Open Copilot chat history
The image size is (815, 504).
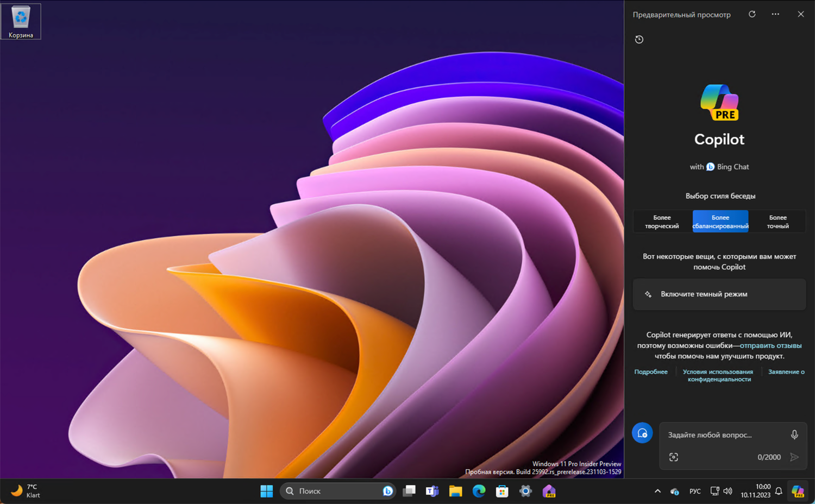point(640,39)
